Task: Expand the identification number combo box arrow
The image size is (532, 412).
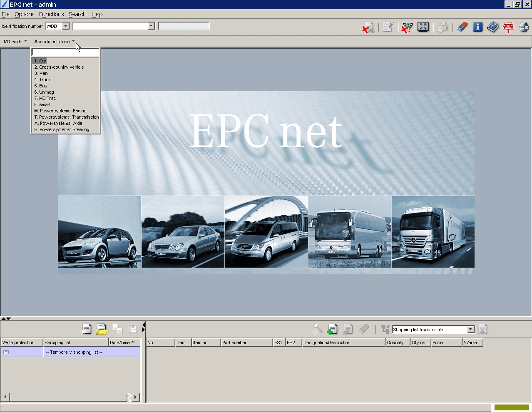Action: [x=151, y=26]
